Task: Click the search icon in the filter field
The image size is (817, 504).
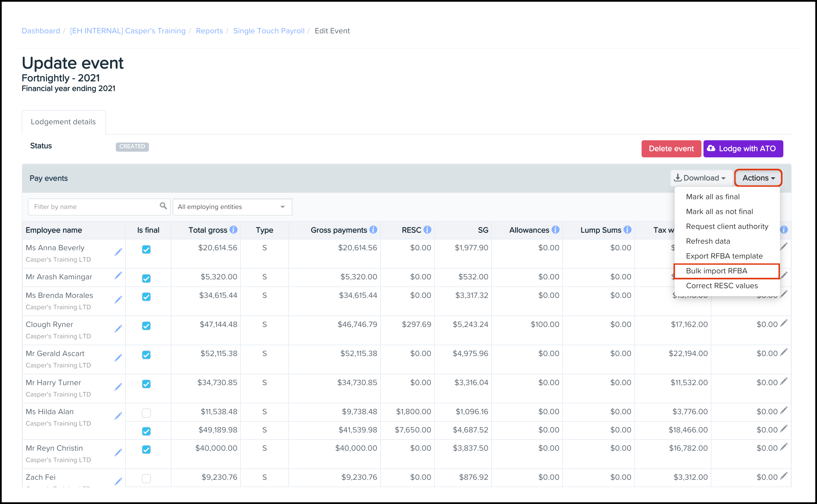Action: [x=163, y=206]
